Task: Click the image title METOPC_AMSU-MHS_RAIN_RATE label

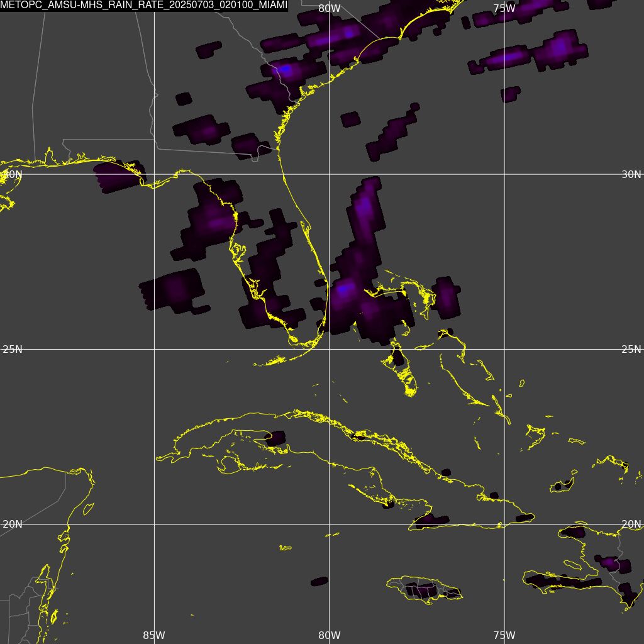Action: [x=144, y=5]
